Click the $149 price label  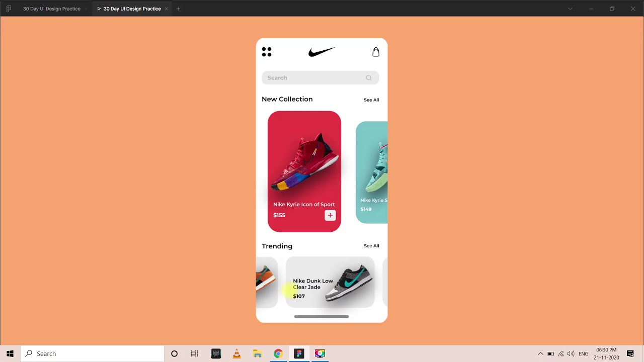pos(366,209)
